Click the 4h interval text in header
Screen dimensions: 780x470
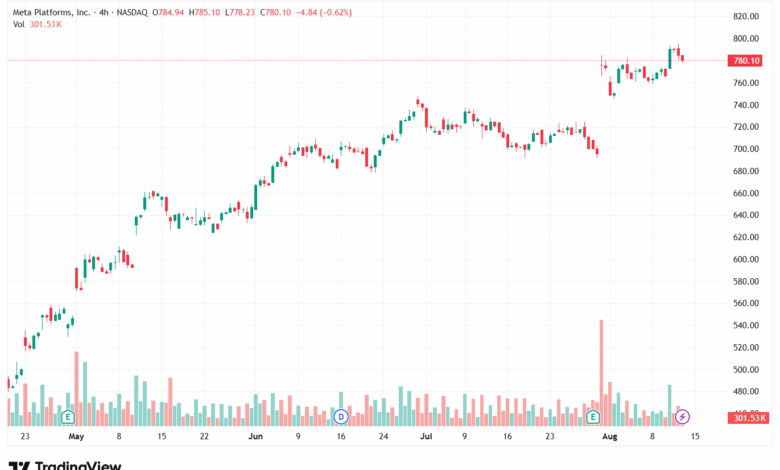(103, 12)
